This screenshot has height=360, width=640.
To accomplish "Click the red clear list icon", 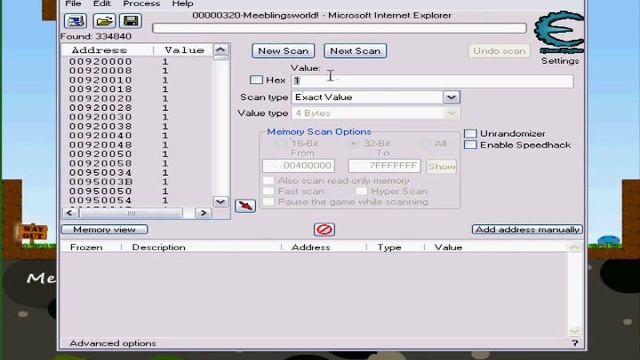I will pyautogui.click(x=324, y=229).
